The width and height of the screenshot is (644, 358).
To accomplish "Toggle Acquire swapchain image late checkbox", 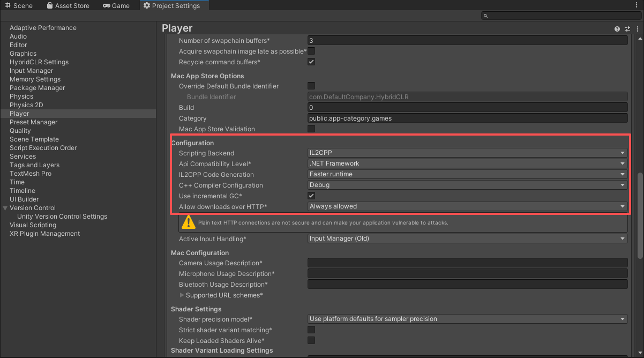I will [311, 51].
